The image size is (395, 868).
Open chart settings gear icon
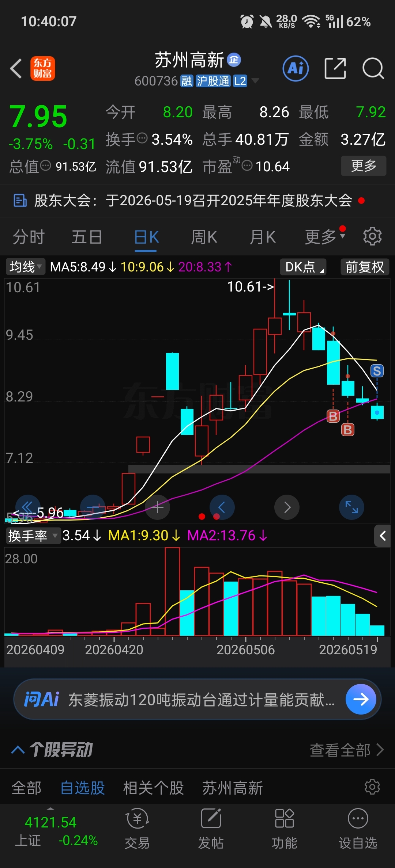point(372,236)
